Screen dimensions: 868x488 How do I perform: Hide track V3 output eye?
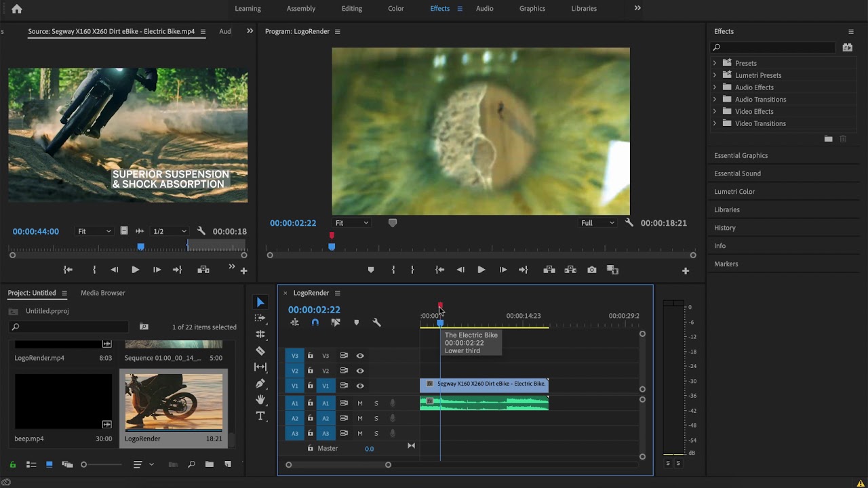point(360,356)
